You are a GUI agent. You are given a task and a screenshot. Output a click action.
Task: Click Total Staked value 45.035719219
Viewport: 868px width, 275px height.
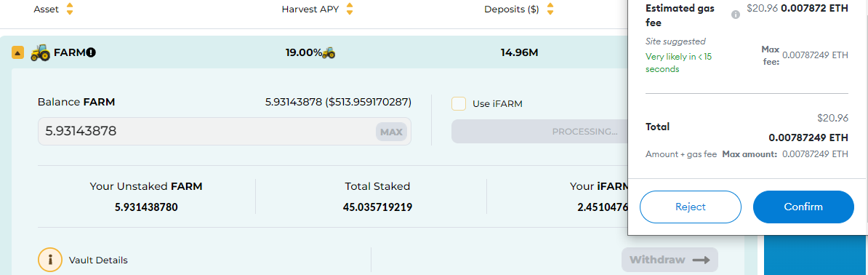click(377, 207)
